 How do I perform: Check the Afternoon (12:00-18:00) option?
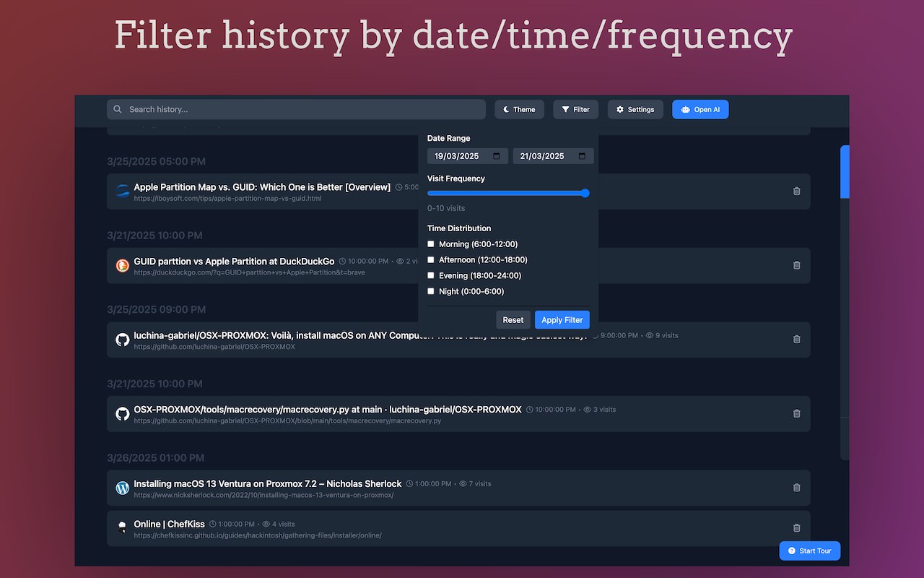pyautogui.click(x=431, y=260)
